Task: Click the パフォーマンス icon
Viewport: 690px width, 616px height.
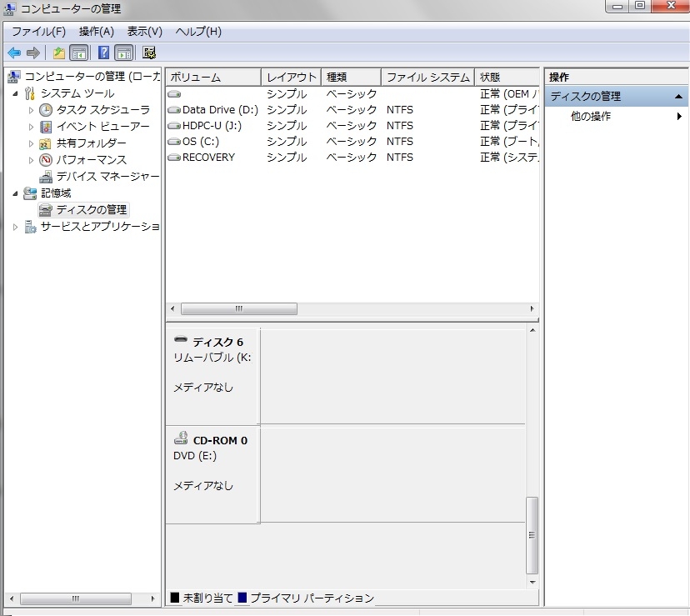Action: coord(45,159)
